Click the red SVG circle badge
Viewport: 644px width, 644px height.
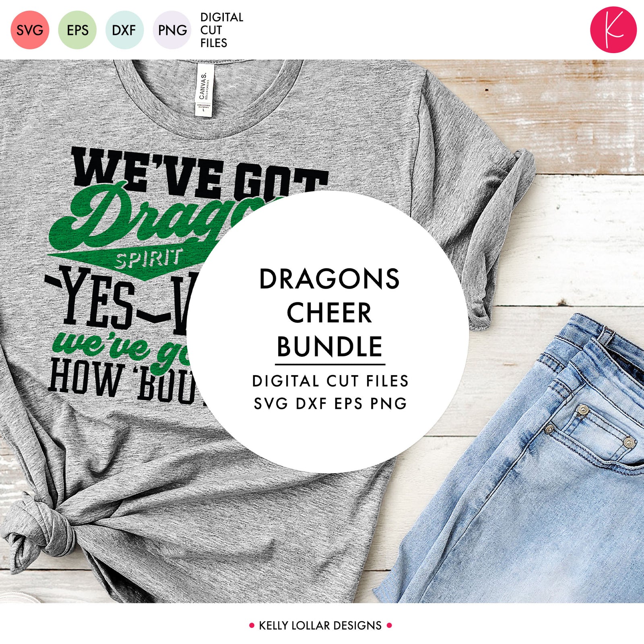(x=30, y=30)
